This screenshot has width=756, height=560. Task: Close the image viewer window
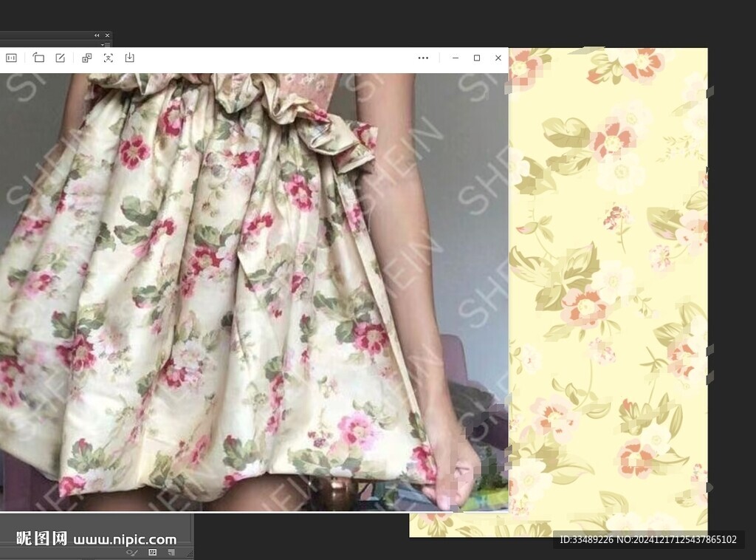tap(498, 58)
